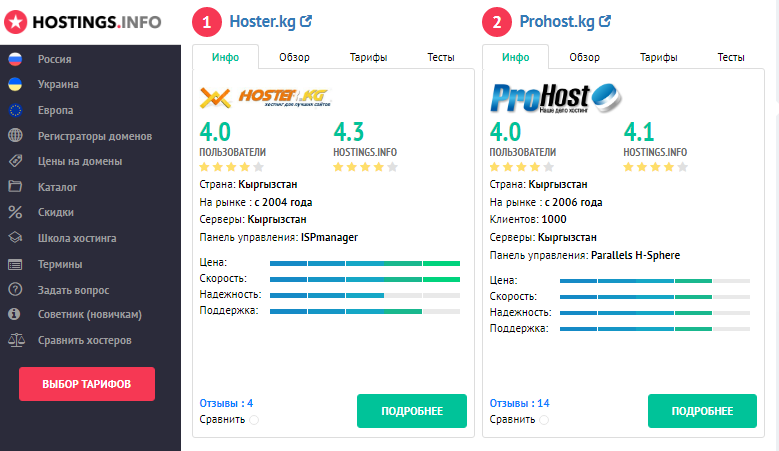Click the info icon for Советник (новичкам)
The height and width of the screenshot is (451, 779).
14,314
